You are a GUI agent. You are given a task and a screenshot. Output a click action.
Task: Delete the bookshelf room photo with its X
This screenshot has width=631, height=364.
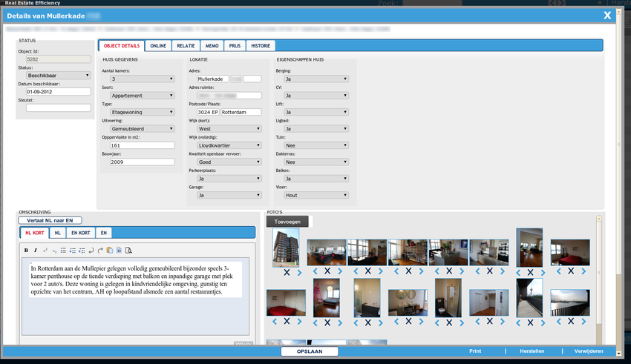408,271
